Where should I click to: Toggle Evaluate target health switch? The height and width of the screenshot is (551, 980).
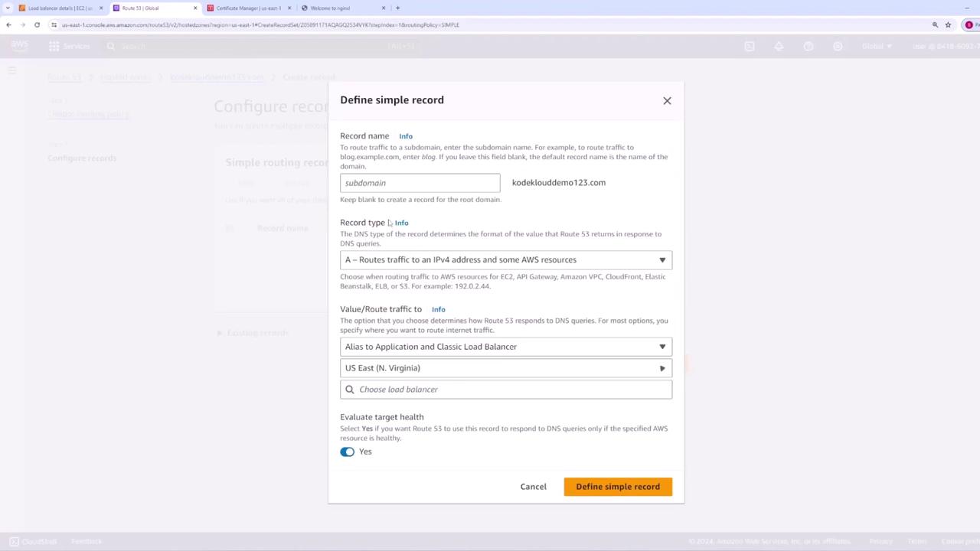[x=348, y=452]
